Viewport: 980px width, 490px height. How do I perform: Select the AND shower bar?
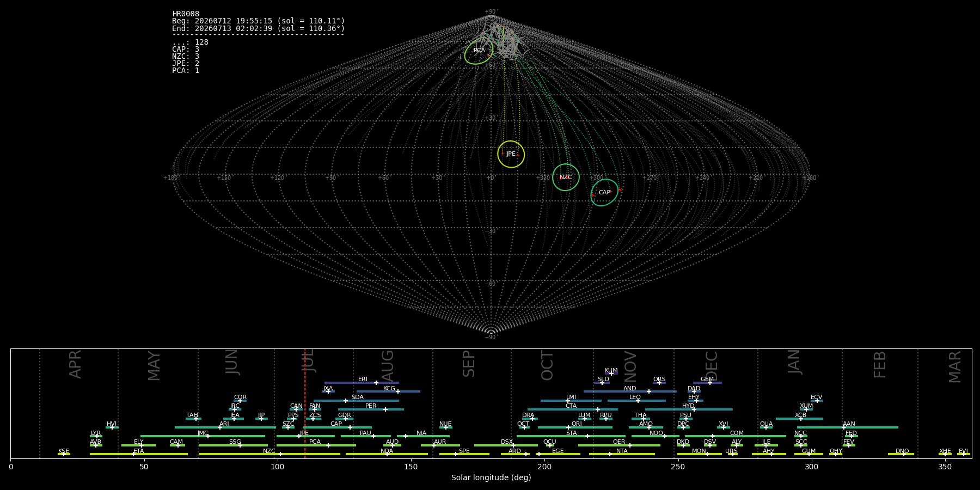(x=630, y=391)
